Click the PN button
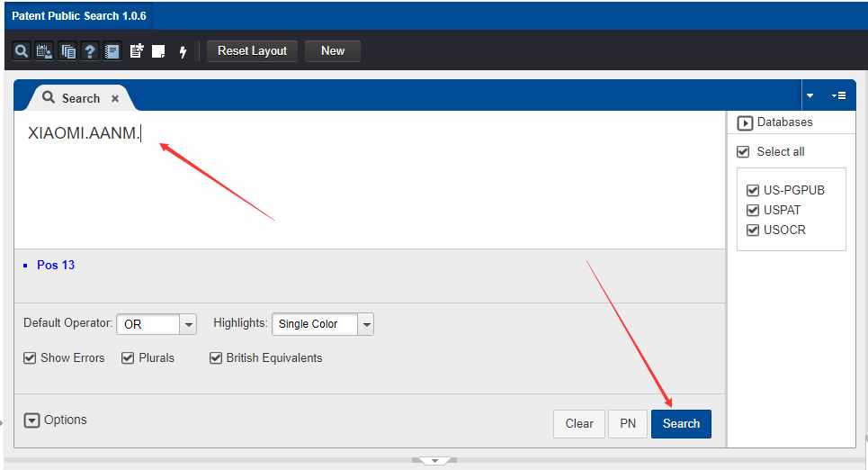The height and width of the screenshot is (470, 868). tap(628, 423)
